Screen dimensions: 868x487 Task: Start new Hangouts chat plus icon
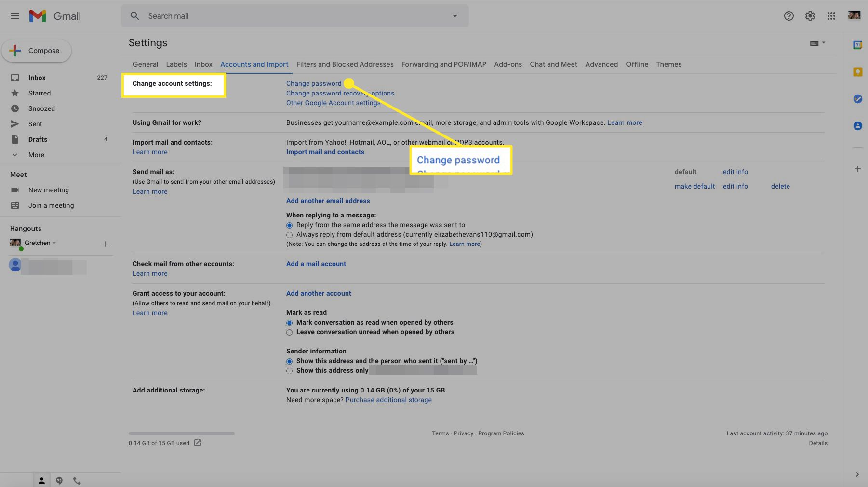point(106,244)
